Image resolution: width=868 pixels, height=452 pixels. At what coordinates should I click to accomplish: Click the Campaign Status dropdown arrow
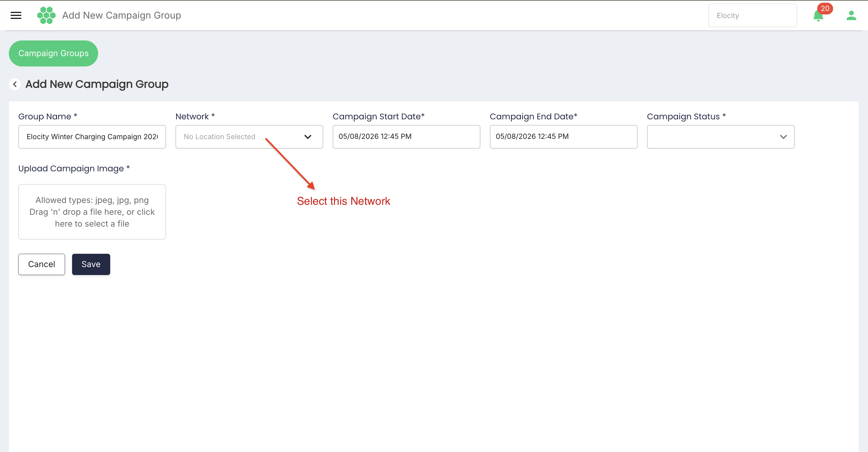(x=783, y=136)
